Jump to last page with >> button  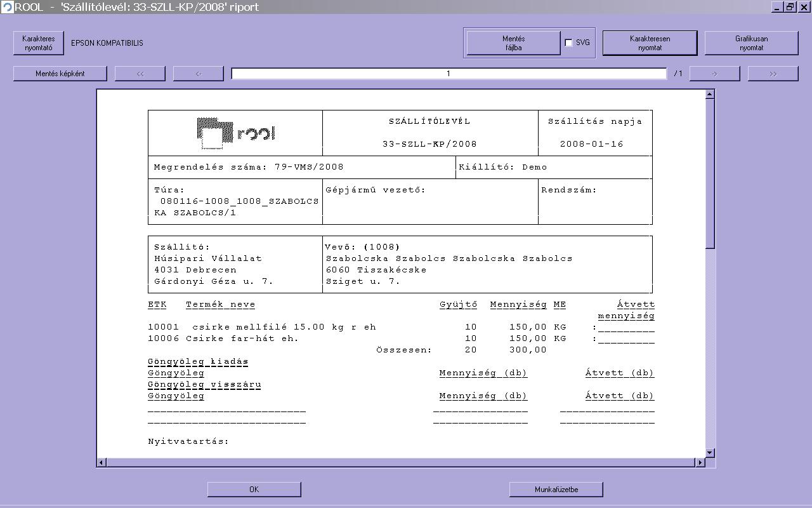click(x=773, y=74)
